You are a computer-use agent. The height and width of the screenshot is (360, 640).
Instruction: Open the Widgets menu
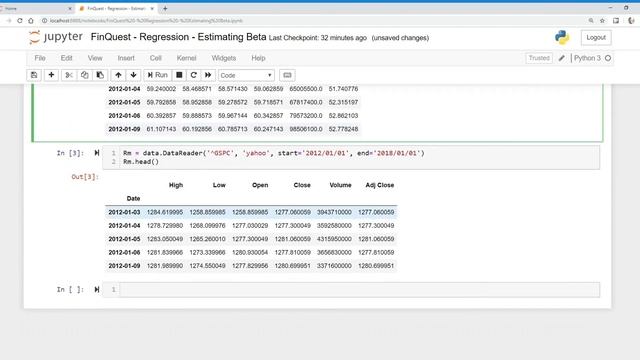point(224,58)
